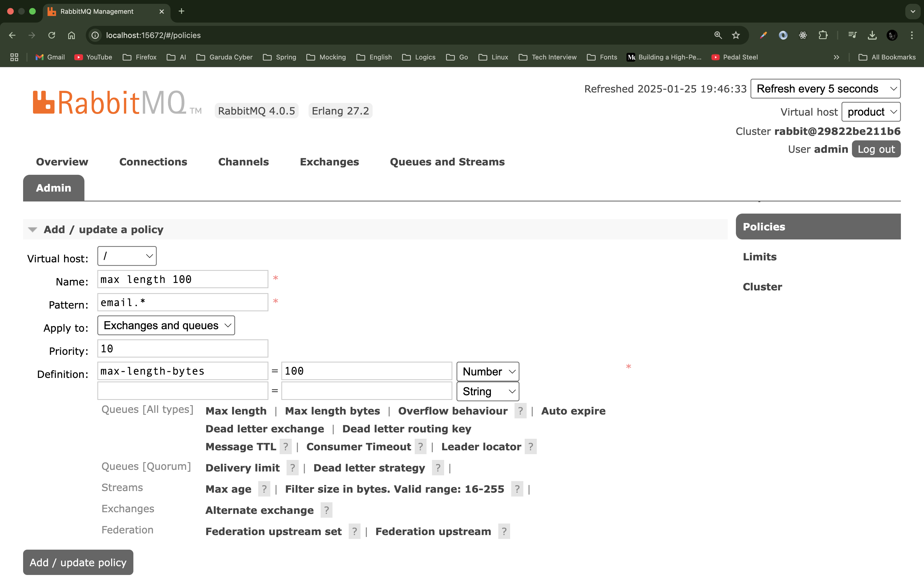The width and height of the screenshot is (924, 578).
Task: Open the Refresh every 5 seconds dropdown
Action: [826, 89]
